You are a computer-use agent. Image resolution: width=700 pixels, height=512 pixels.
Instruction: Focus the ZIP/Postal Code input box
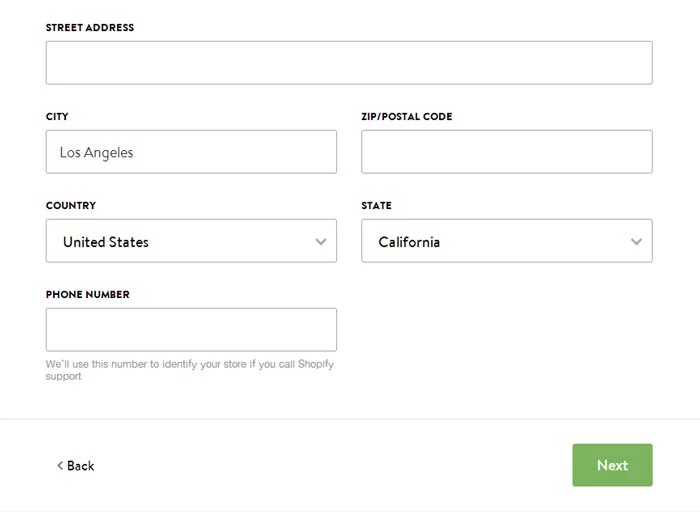506,152
